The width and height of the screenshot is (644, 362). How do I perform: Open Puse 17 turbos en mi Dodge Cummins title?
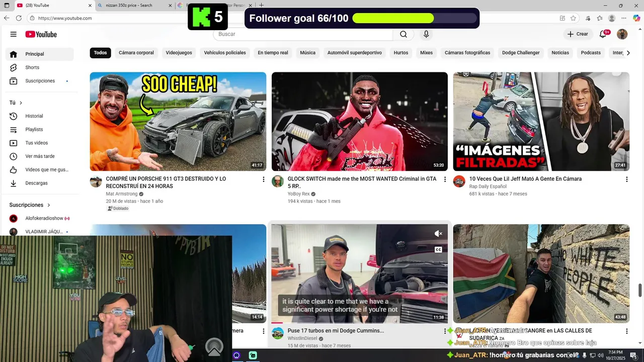[336, 331]
